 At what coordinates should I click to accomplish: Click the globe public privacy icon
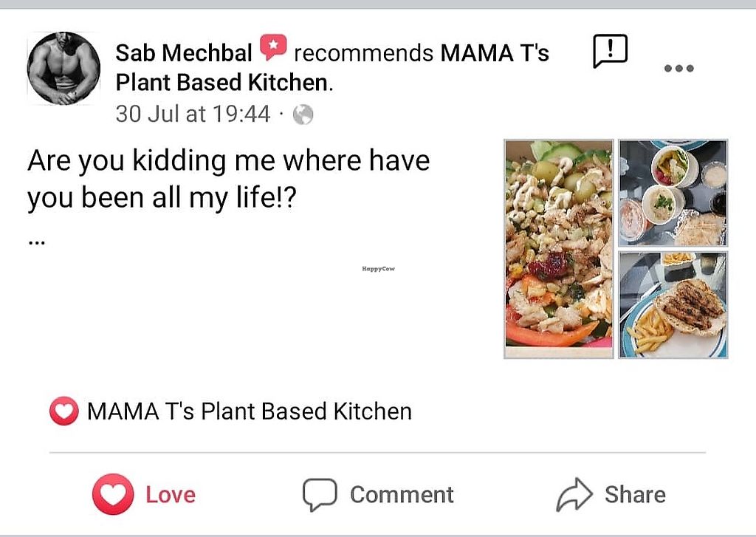coord(303,114)
